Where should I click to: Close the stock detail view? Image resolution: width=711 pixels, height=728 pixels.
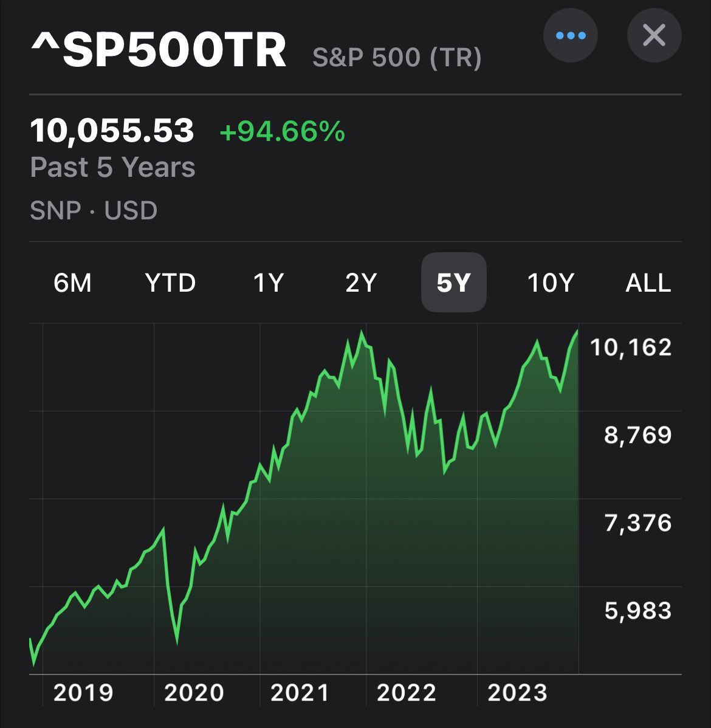[x=654, y=36]
